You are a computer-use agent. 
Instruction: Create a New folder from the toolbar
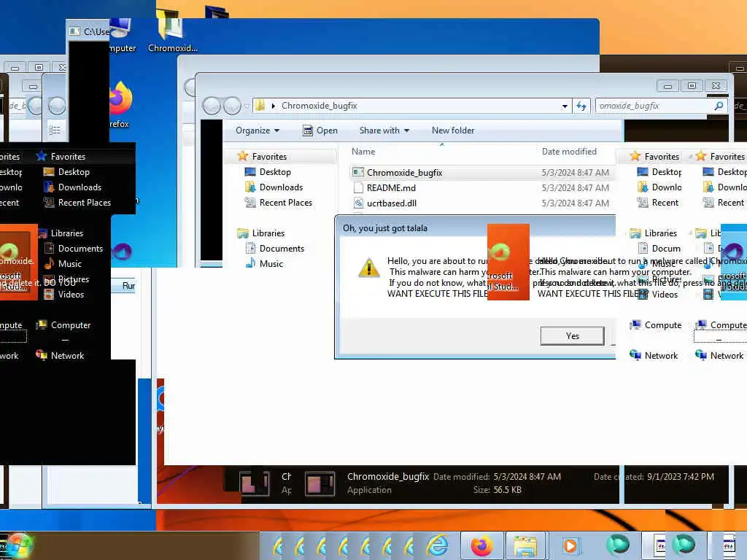453,131
